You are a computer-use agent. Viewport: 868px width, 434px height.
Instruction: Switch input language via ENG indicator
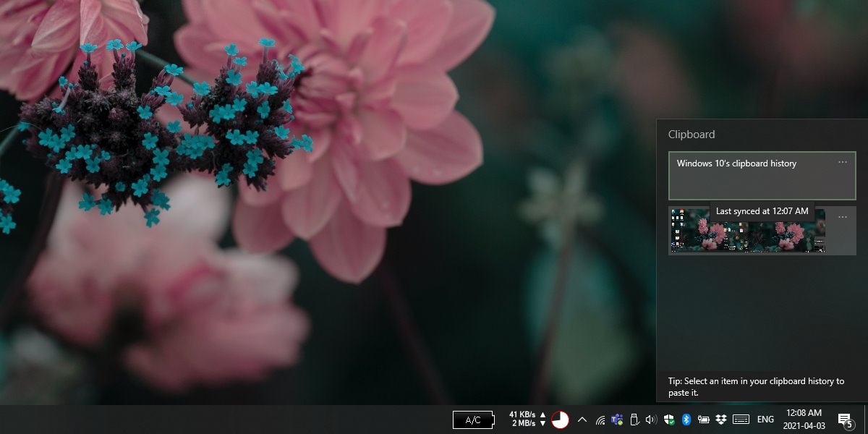[765, 420]
